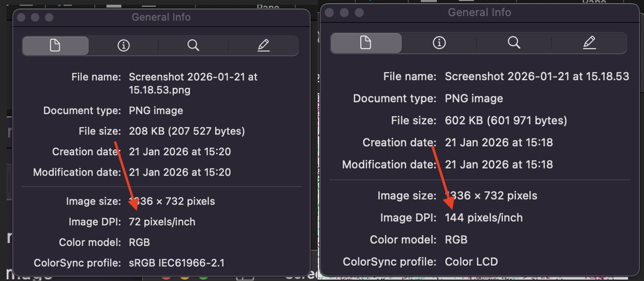Click modification date '21 Jan 2026 at 15:20'
The width and height of the screenshot is (644, 281).
pos(180,172)
